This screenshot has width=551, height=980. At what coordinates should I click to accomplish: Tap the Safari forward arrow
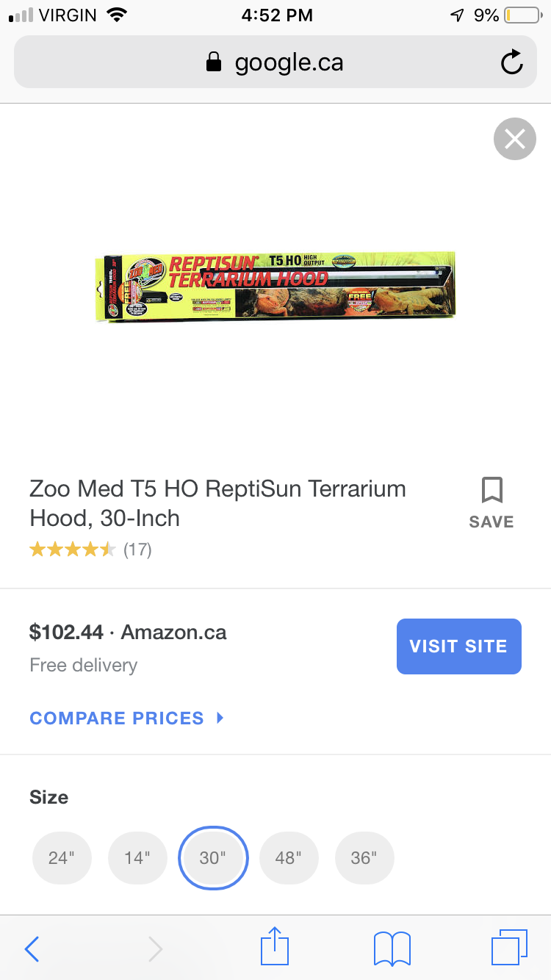[x=155, y=948]
